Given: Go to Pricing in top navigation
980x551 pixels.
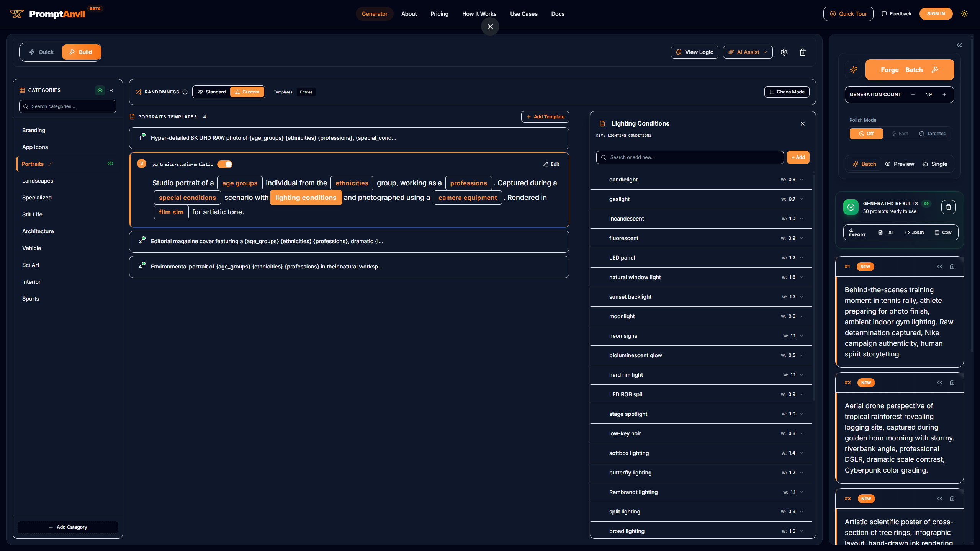Looking at the screenshot, I should [x=439, y=14].
